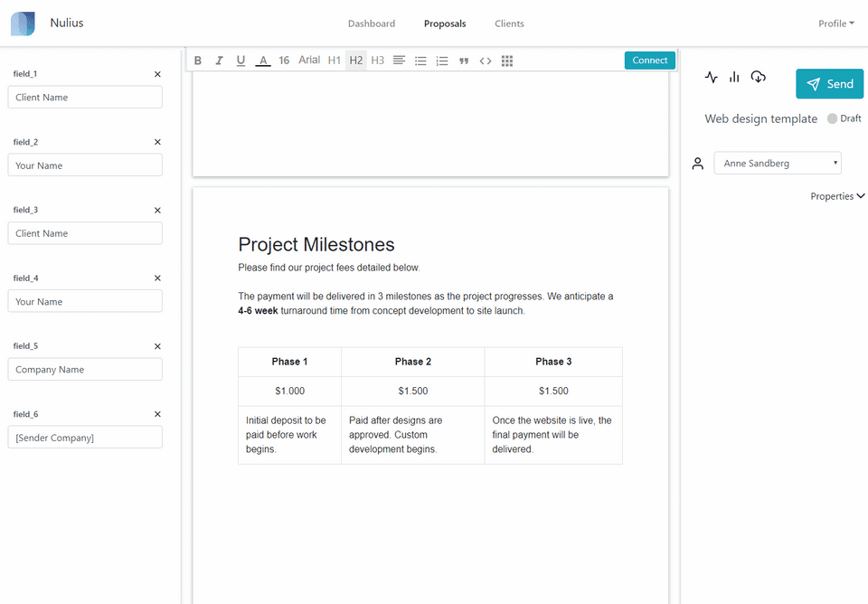Open the bar chart statistics icon

click(734, 78)
